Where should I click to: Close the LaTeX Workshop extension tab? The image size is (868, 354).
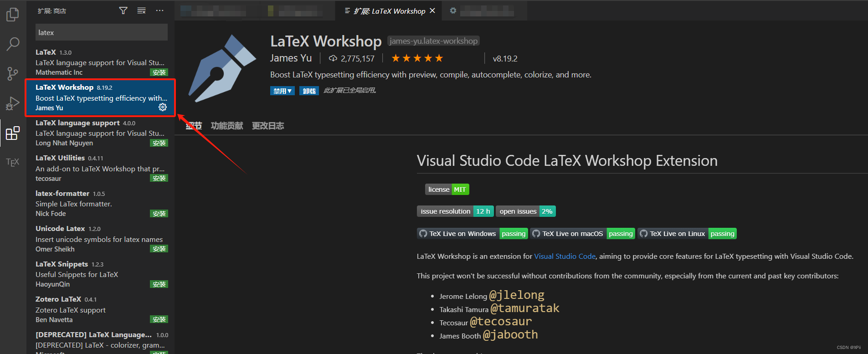click(432, 10)
